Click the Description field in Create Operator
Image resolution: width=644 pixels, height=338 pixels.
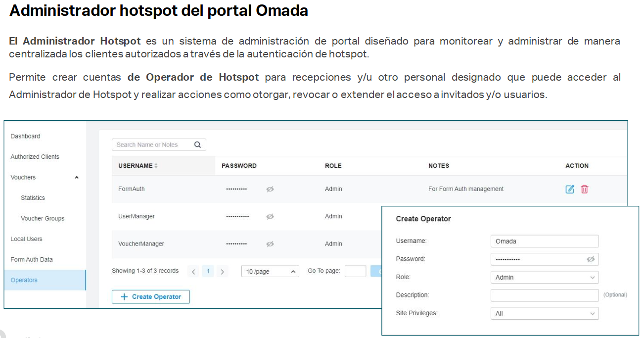tap(545, 295)
